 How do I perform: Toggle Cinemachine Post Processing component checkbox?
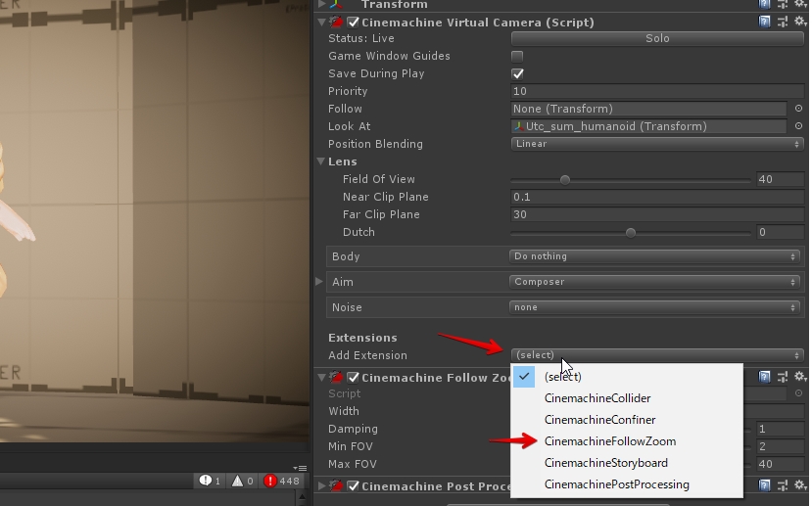click(353, 485)
